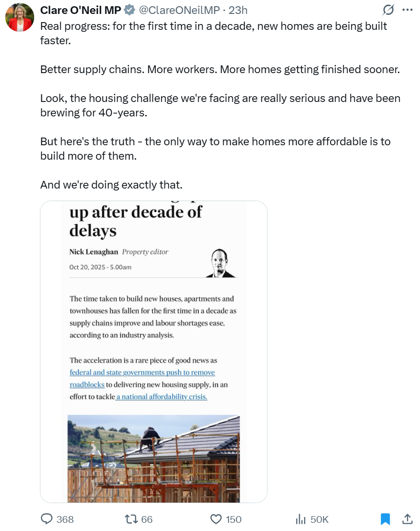Click the verified badge next to name

[x=129, y=10]
